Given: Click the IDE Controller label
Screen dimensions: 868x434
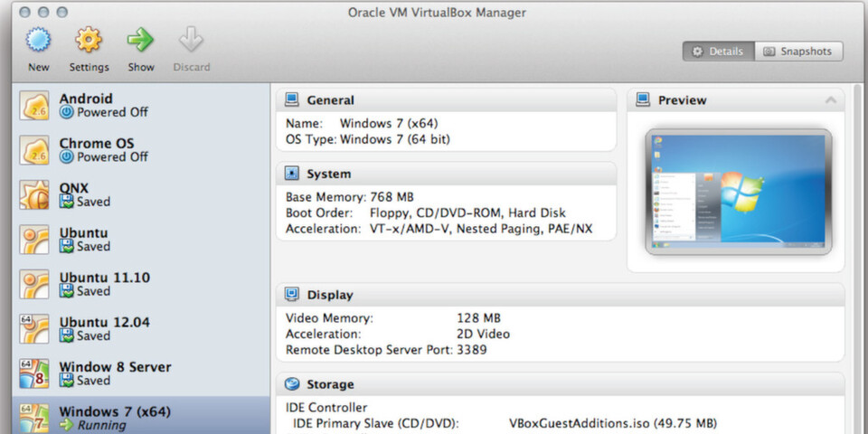Looking at the screenshot, I should pos(326,408).
